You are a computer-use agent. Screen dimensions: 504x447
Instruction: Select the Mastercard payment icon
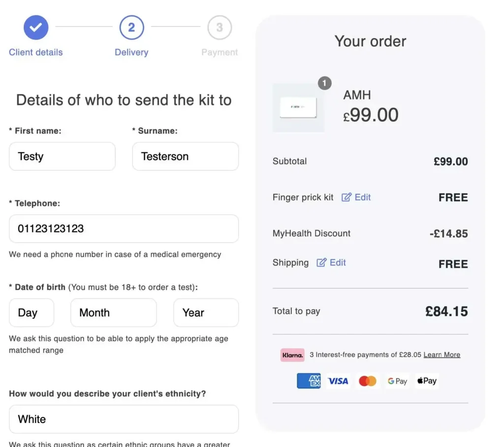tap(367, 381)
